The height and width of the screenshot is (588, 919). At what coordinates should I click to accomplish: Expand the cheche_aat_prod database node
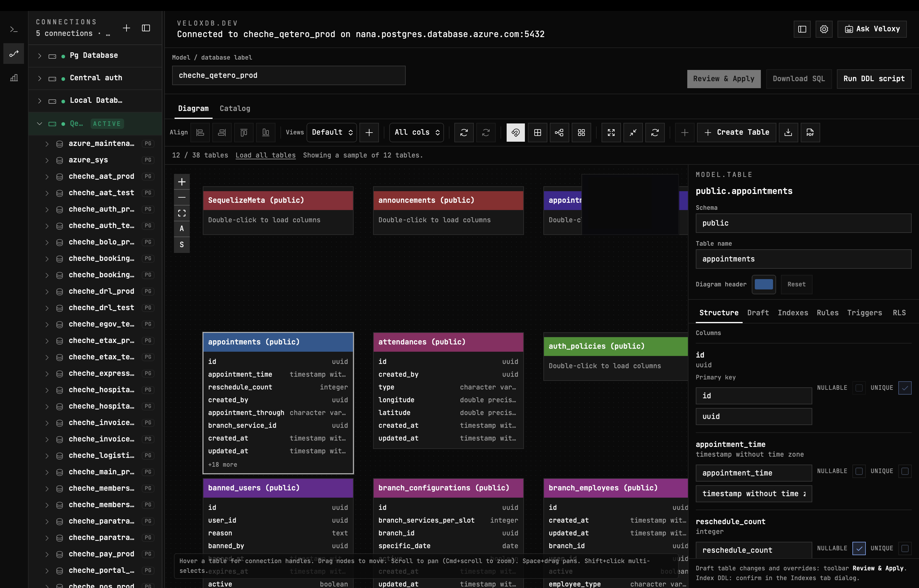coord(47,177)
